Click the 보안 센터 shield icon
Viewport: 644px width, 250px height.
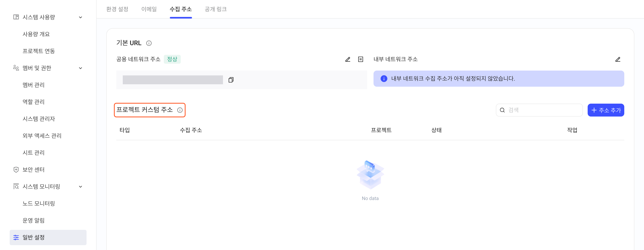(16, 170)
